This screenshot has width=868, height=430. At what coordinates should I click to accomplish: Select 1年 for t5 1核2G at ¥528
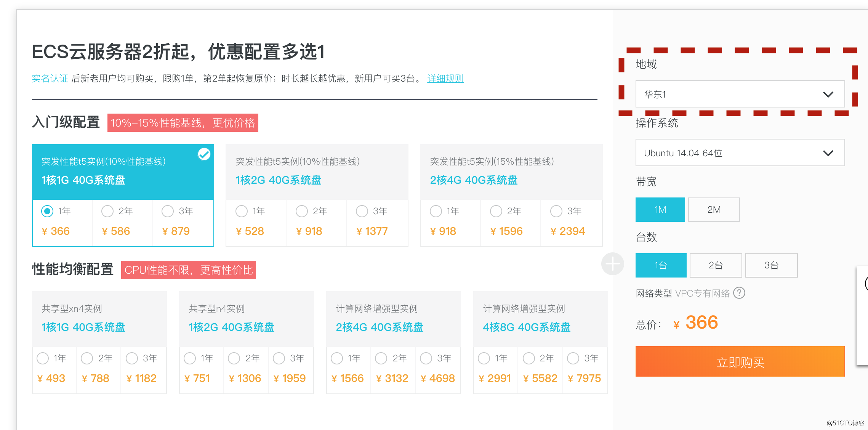(242, 211)
